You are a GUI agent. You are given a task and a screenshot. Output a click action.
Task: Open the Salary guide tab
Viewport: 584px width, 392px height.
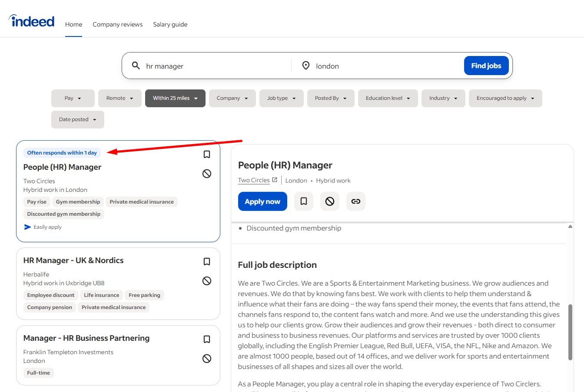coord(170,24)
